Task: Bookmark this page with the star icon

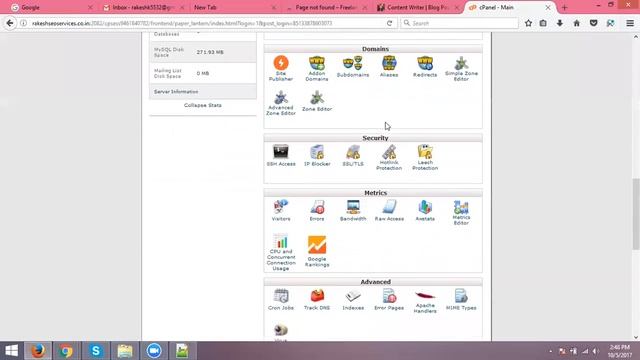Action: point(528,23)
